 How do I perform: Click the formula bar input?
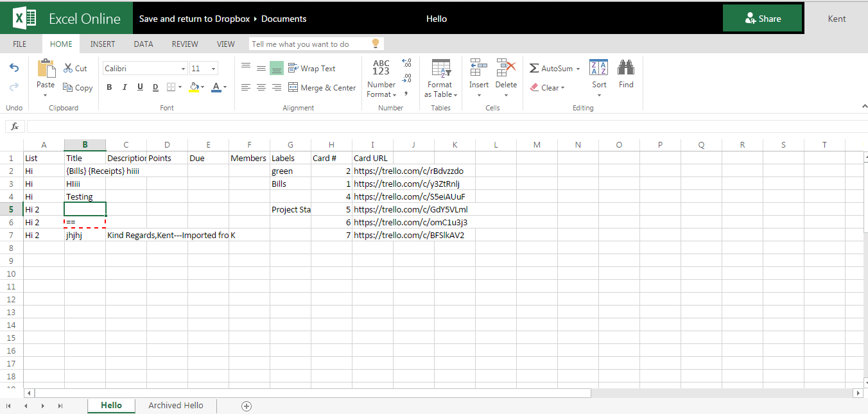[447, 126]
